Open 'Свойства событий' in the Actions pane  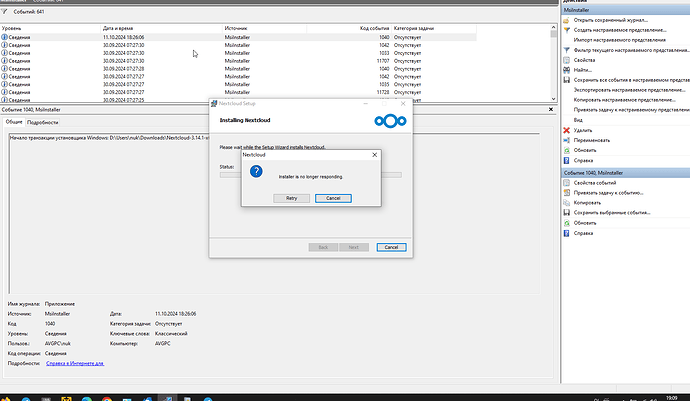[x=567, y=183]
